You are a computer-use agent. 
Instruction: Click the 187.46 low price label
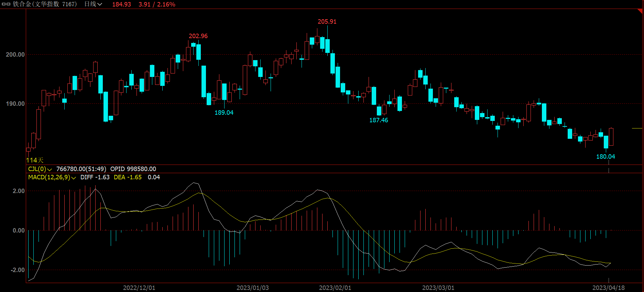point(379,120)
